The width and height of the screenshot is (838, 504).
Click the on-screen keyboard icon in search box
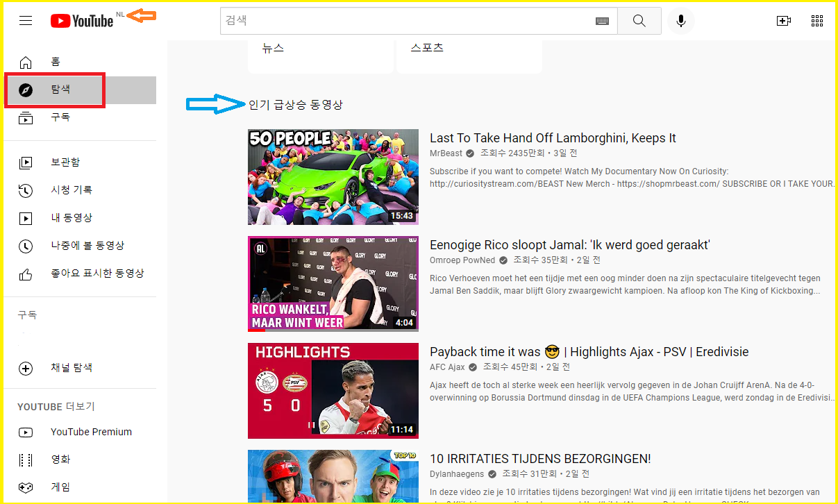[602, 21]
